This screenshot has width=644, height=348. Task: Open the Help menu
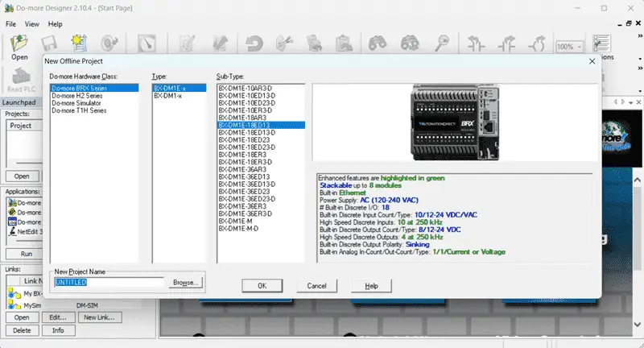[55, 24]
